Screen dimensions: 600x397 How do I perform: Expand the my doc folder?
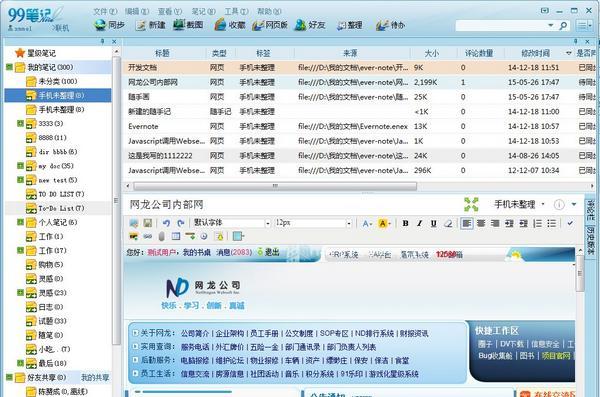tap(20, 165)
